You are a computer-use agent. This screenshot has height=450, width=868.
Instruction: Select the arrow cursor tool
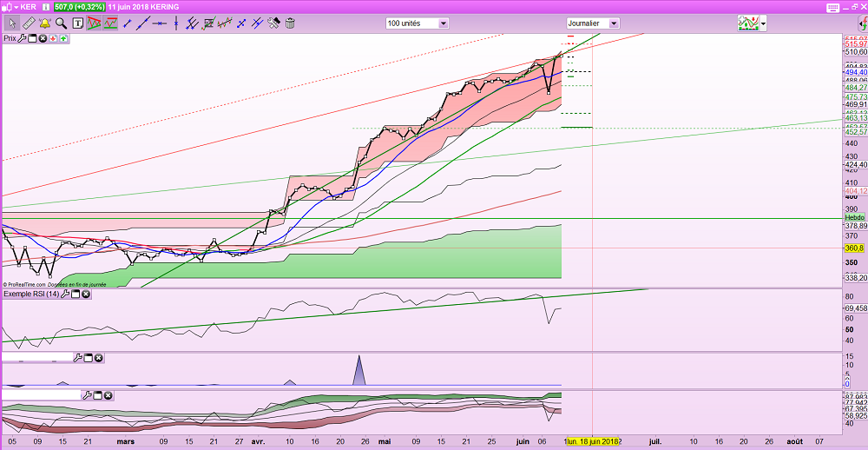(12, 23)
